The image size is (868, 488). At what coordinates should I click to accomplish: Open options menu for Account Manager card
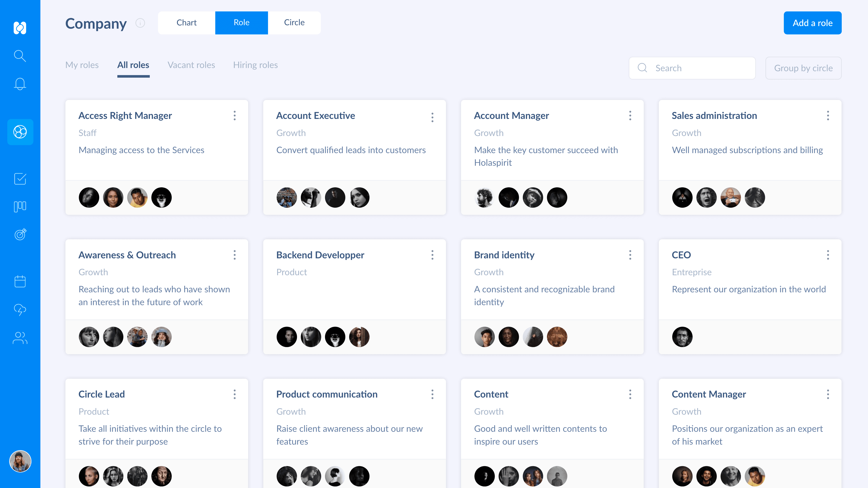[630, 116]
